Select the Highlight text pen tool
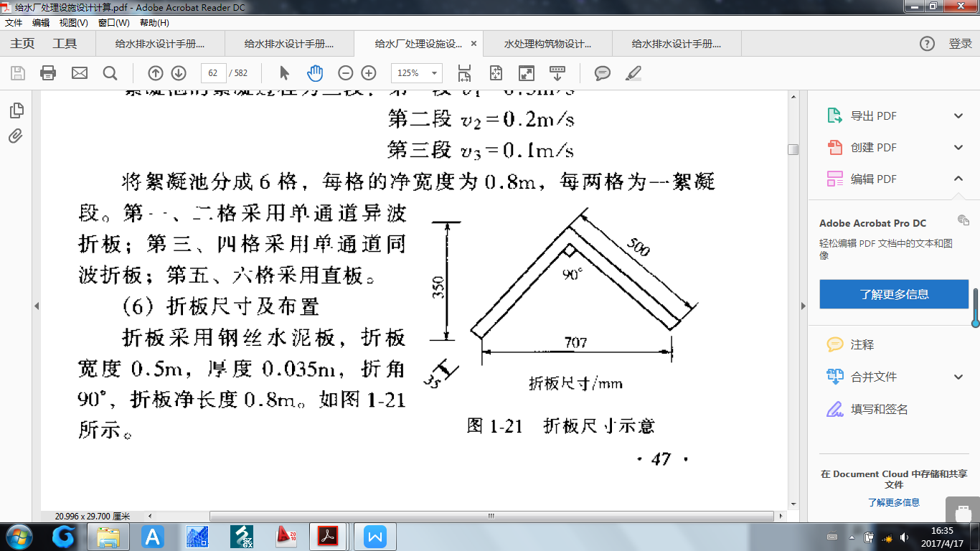The width and height of the screenshot is (980, 551). (633, 72)
